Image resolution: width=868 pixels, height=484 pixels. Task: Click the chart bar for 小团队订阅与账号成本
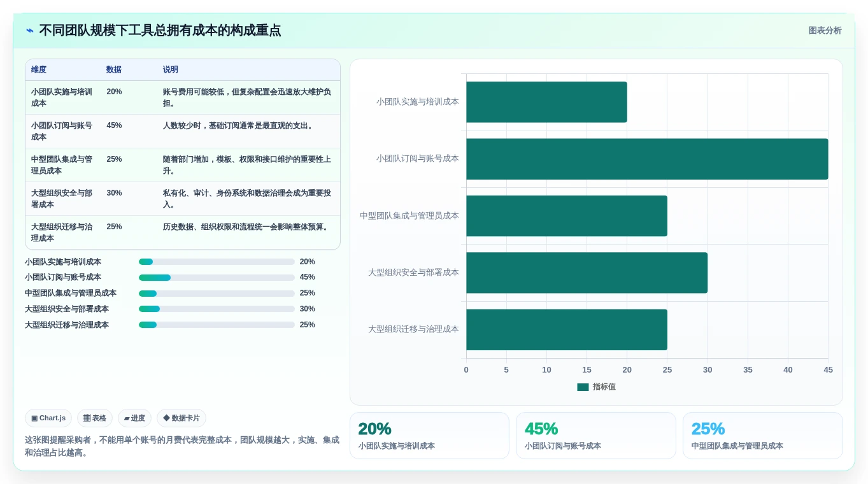pyautogui.click(x=647, y=159)
